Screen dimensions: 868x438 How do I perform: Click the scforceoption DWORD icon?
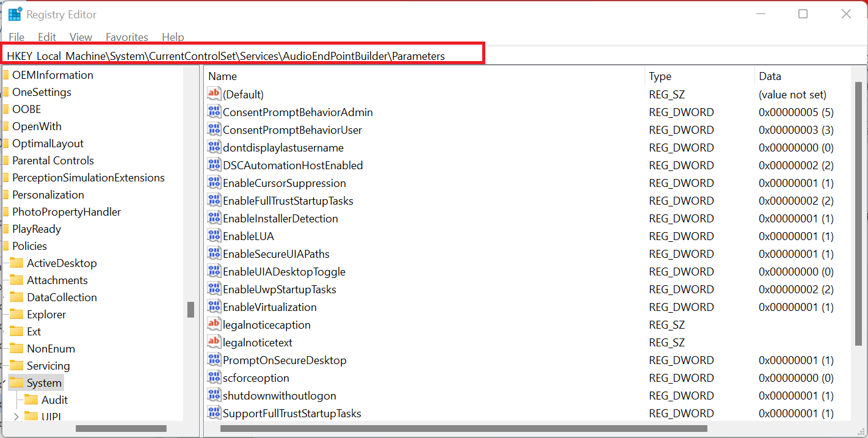coord(214,378)
